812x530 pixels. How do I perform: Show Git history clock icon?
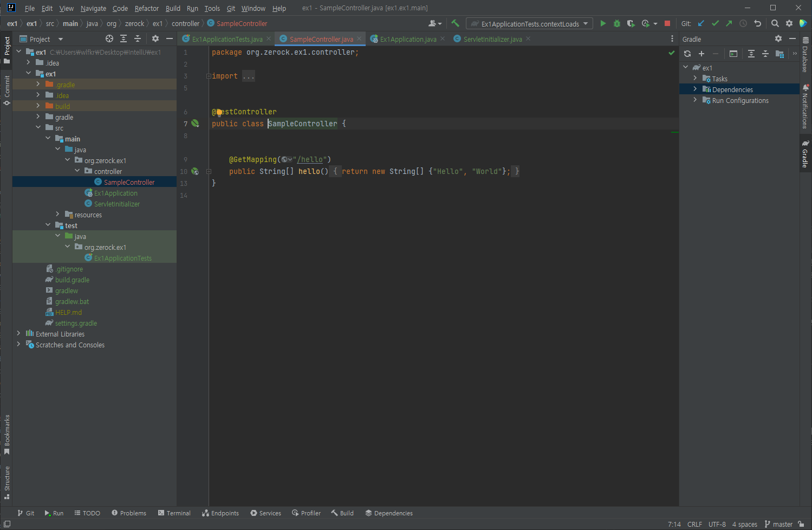(x=743, y=23)
